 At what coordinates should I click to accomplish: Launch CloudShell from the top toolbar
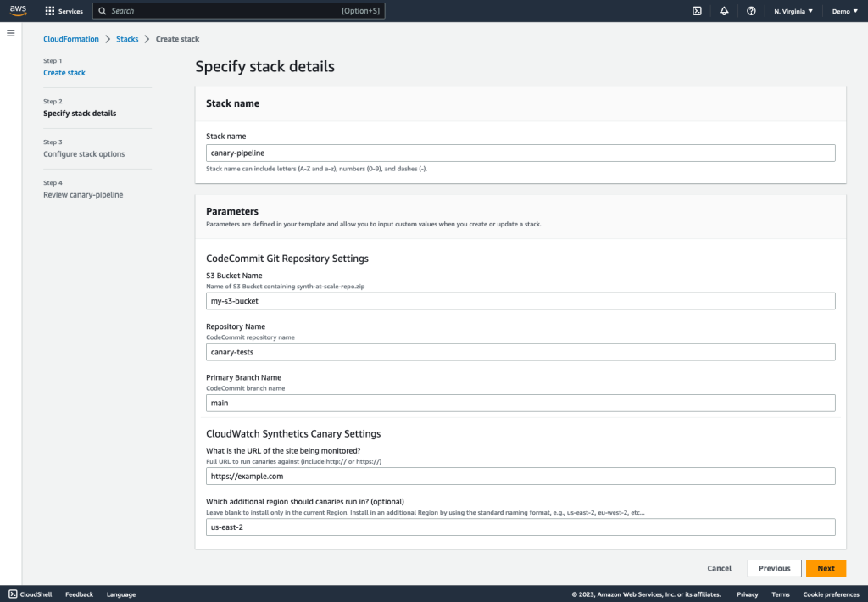696,11
